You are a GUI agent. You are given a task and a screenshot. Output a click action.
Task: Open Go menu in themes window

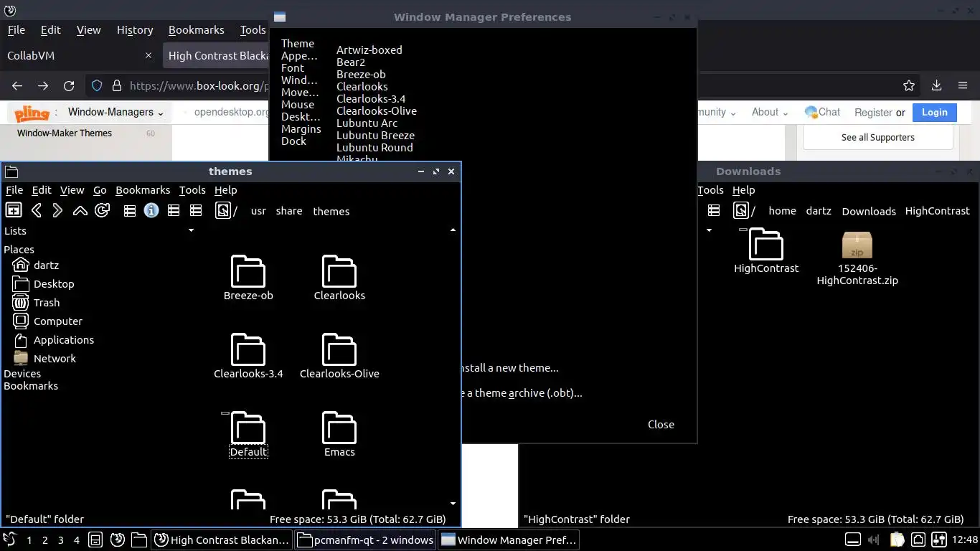coord(100,189)
